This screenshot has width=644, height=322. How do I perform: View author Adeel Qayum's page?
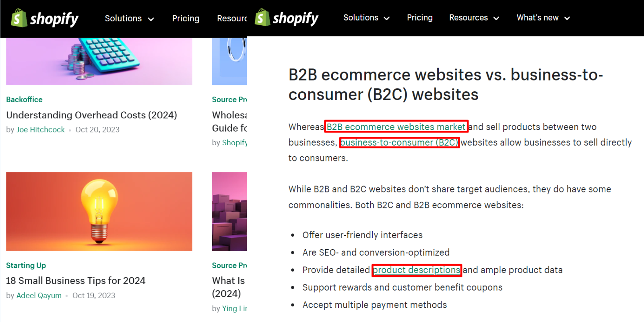click(x=39, y=295)
